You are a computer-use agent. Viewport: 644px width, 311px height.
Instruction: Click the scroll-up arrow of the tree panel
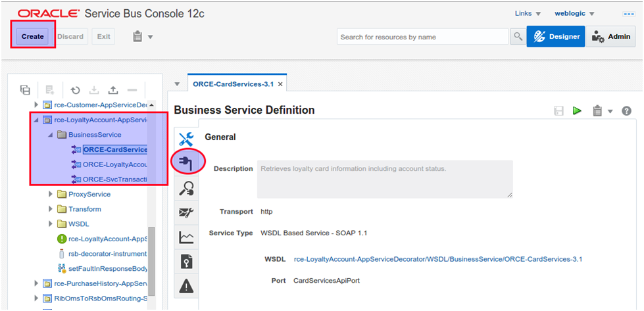151,105
